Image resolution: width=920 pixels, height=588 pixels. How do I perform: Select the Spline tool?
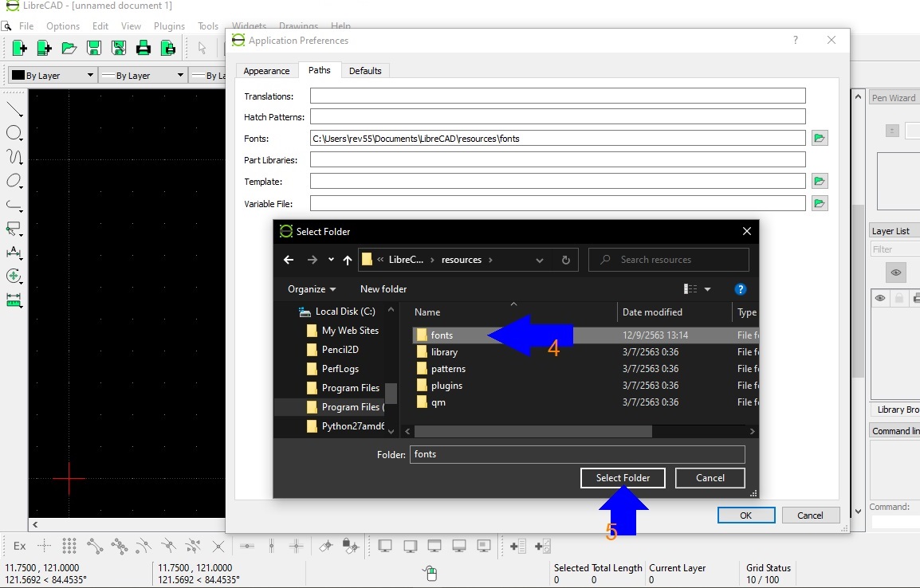(x=14, y=157)
